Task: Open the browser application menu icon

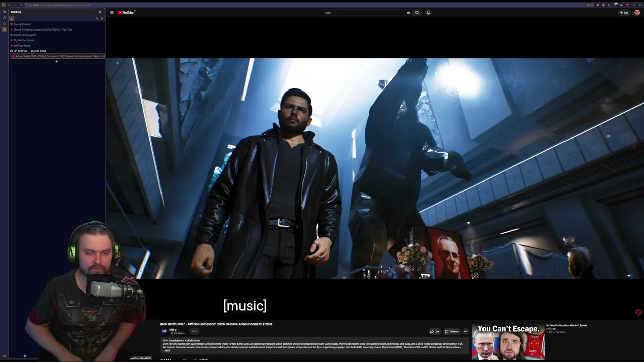Action: [x=640, y=5]
